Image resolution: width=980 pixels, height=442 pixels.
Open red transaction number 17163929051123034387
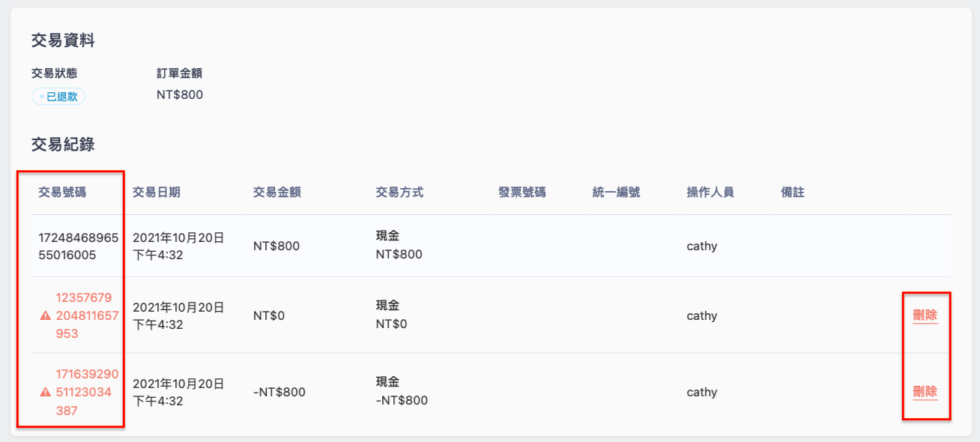tap(87, 392)
